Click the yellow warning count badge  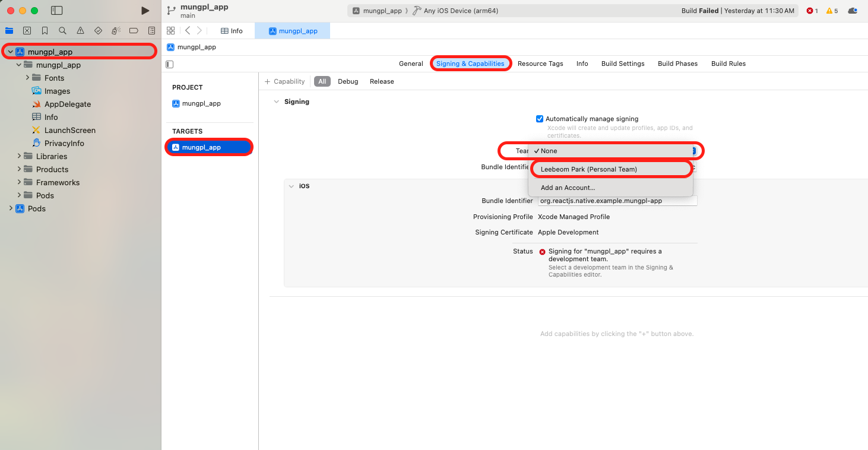832,11
